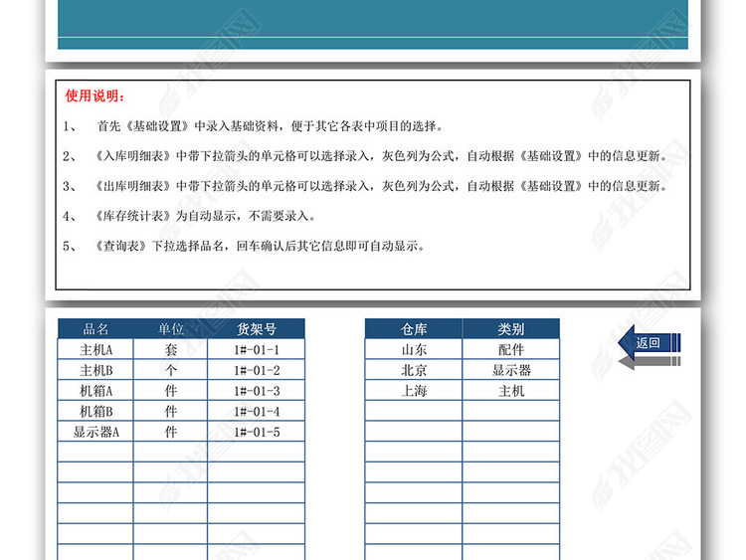Image resolution: width=746 pixels, height=560 pixels.
Task: Select shelf number cell 1#-01-3
Action: point(256,391)
